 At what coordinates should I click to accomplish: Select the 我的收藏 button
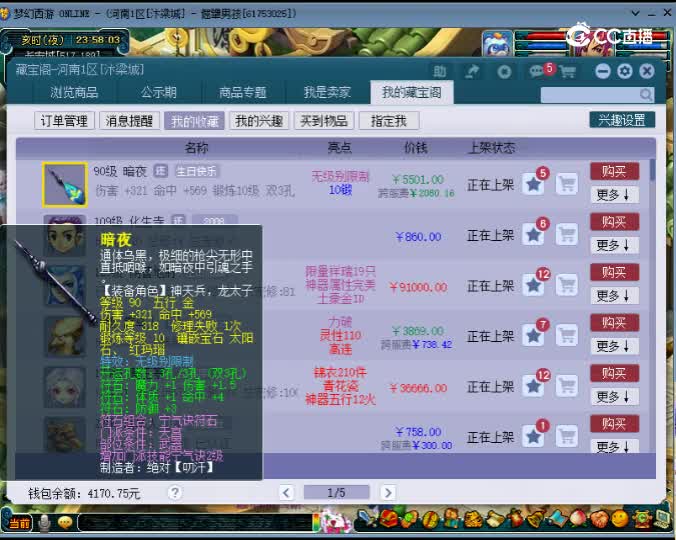pos(194,121)
